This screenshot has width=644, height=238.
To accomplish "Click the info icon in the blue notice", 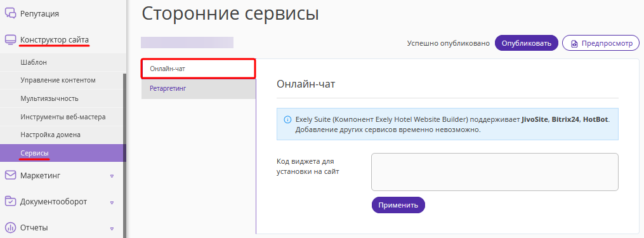I will [x=288, y=120].
